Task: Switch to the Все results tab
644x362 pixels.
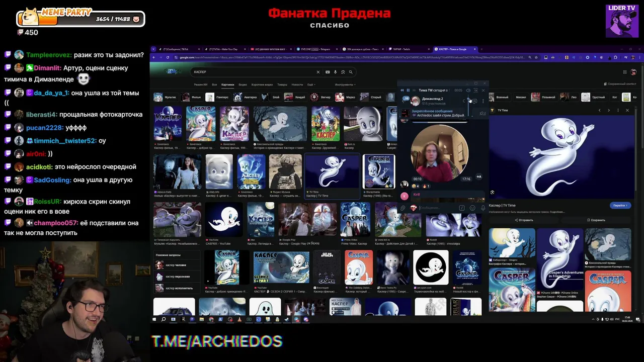Action: pos(214,84)
